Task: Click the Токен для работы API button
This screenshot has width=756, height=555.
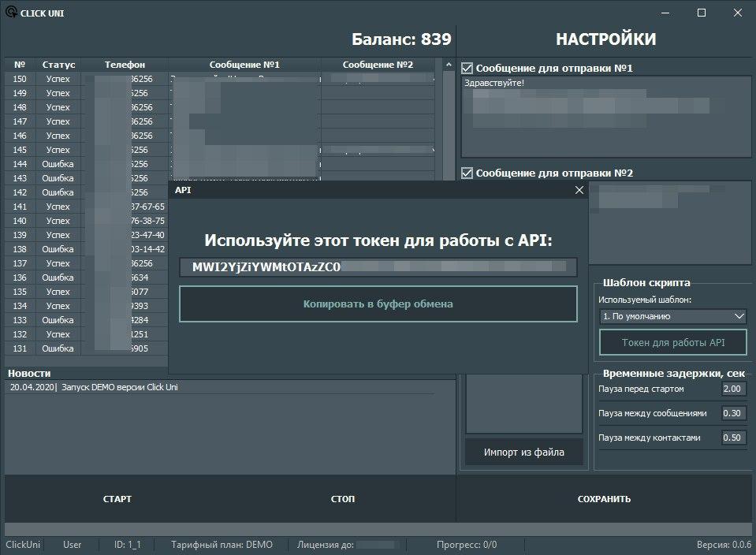Action: (672, 343)
